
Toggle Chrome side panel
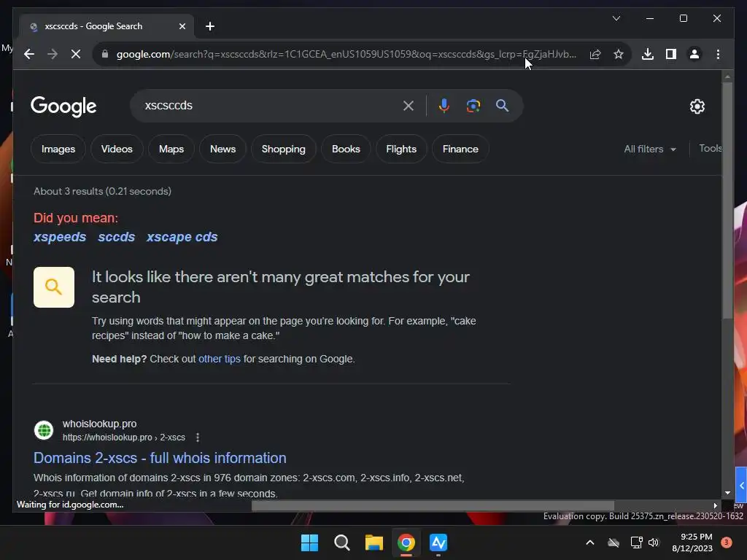671,54
